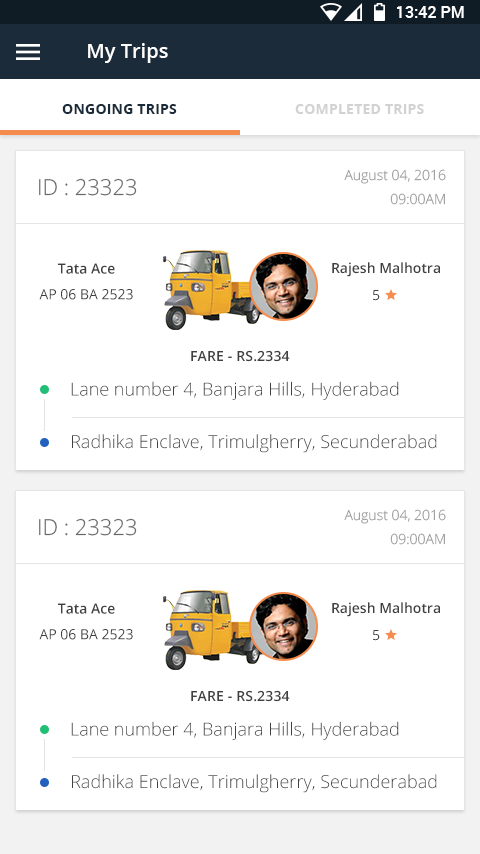Select the blue drop-off dot in second trip
Screen dimensions: 480x854
click(x=45, y=782)
